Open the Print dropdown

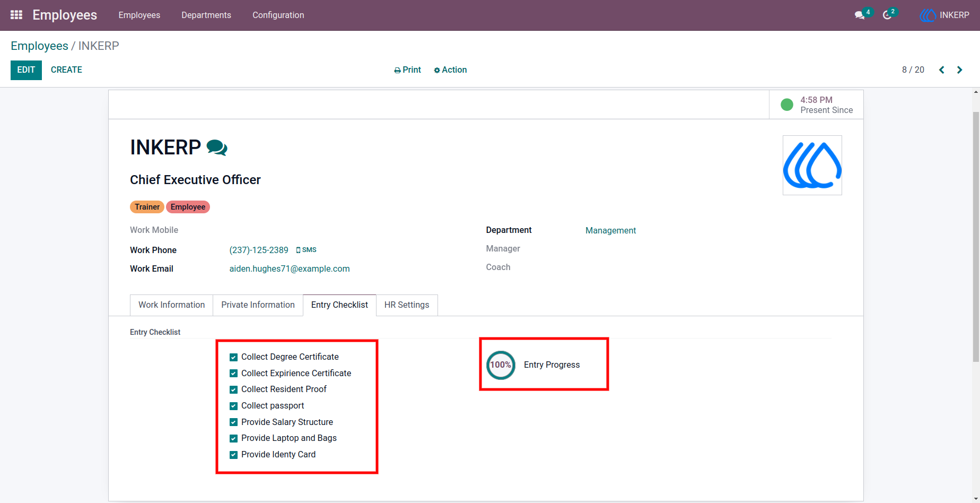[x=407, y=70]
